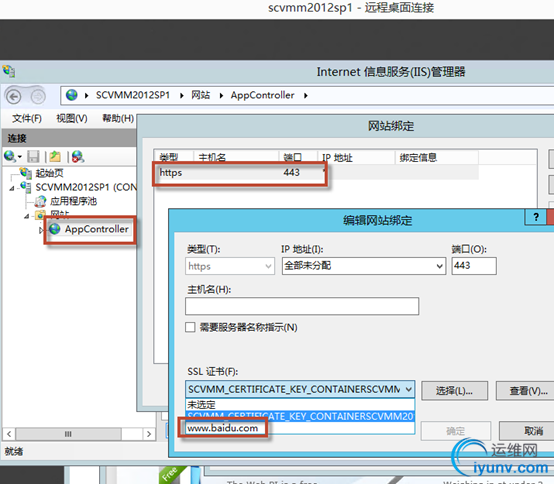The height and width of the screenshot is (484, 554).
Task: Open the connect globe toolbar icon
Action: coord(10,156)
